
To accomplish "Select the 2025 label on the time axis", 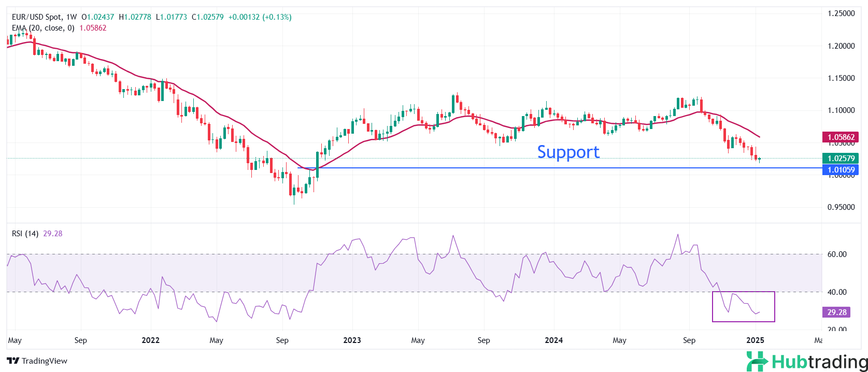I will [755, 340].
